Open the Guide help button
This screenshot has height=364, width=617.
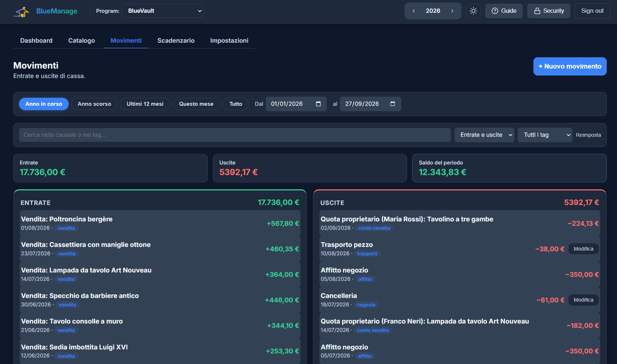(504, 11)
